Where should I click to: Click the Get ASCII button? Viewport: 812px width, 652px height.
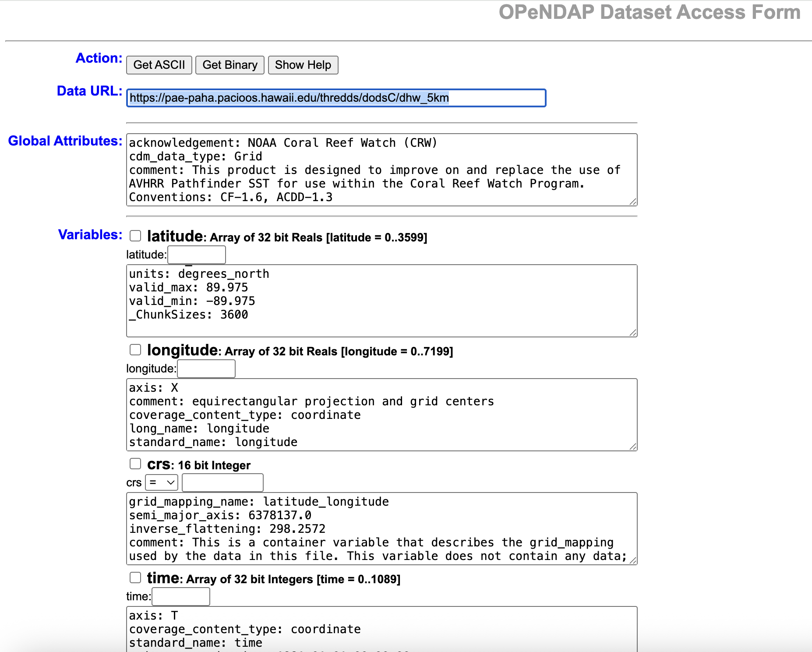[159, 65]
